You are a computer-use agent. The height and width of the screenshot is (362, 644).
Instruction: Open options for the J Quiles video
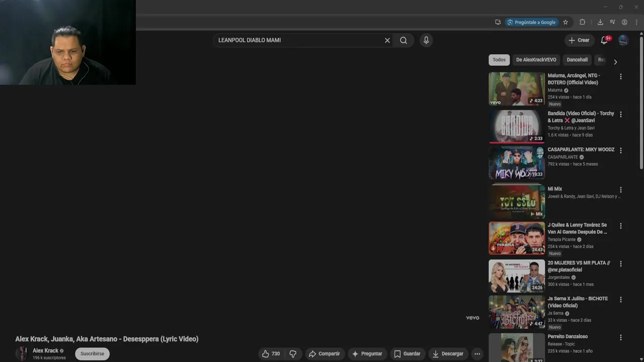point(620,226)
